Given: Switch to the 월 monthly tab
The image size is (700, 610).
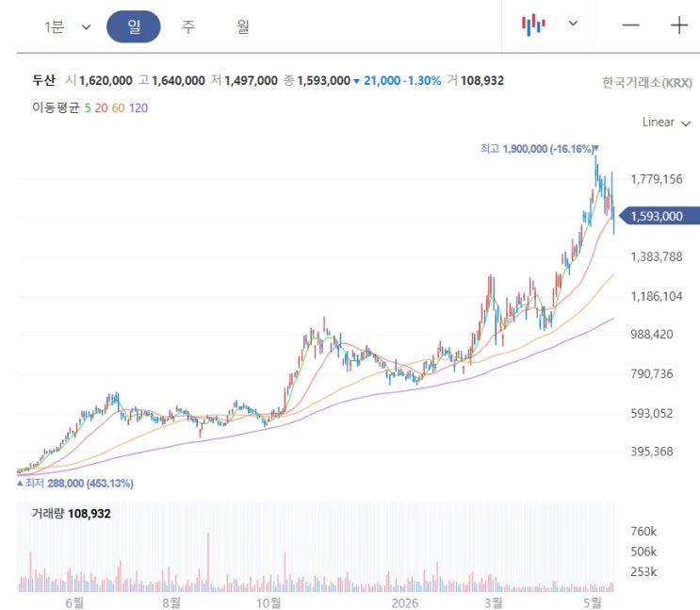Looking at the screenshot, I should coord(243,26).
